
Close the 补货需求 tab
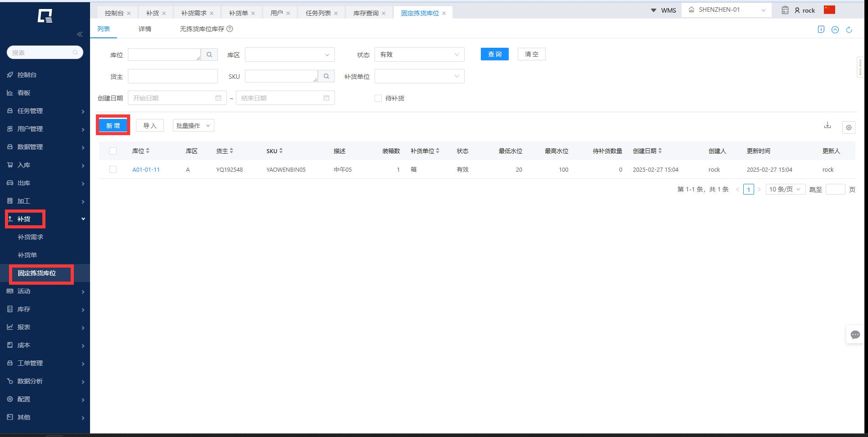(x=212, y=14)
